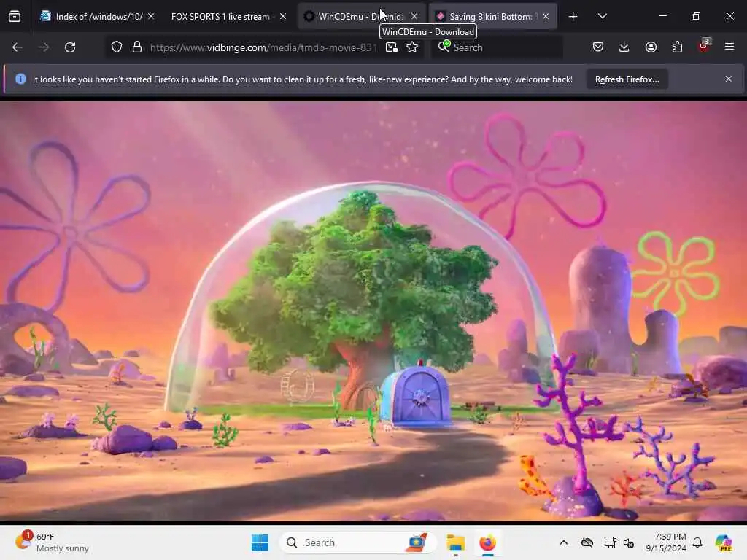Open the Firefox application hamburger menu
This screenshot has height=560, width=747.
click(x=729, y=47)
